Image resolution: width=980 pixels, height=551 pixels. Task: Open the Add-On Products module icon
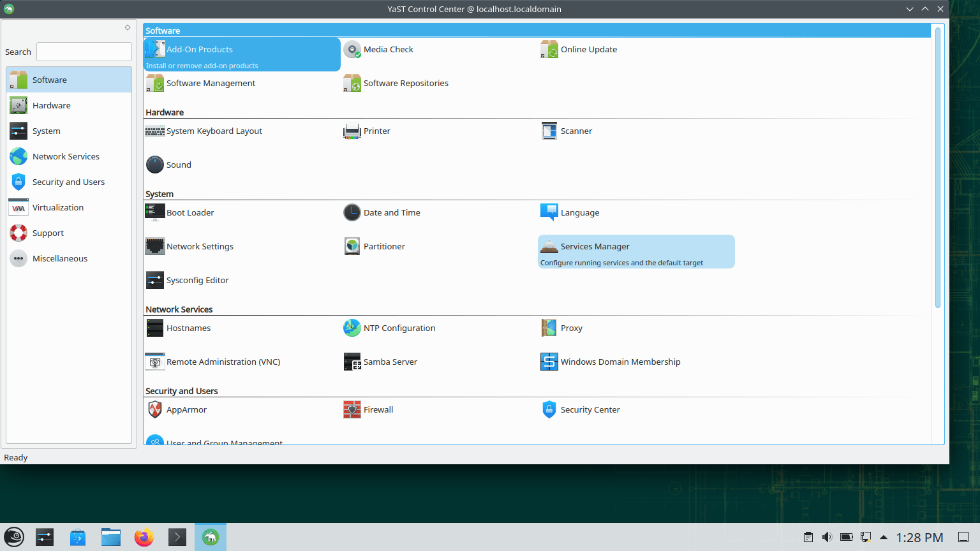click(x=155, y=49)
